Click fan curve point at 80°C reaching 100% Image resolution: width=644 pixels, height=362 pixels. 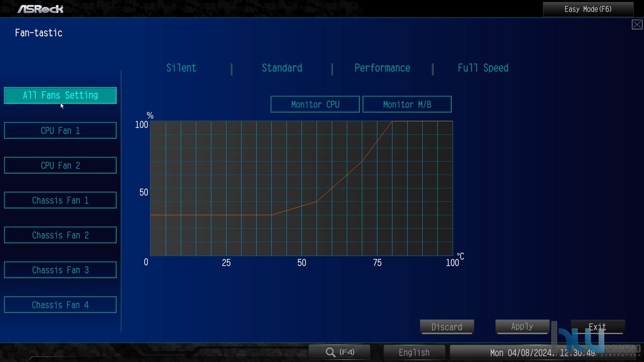point(392,121)
